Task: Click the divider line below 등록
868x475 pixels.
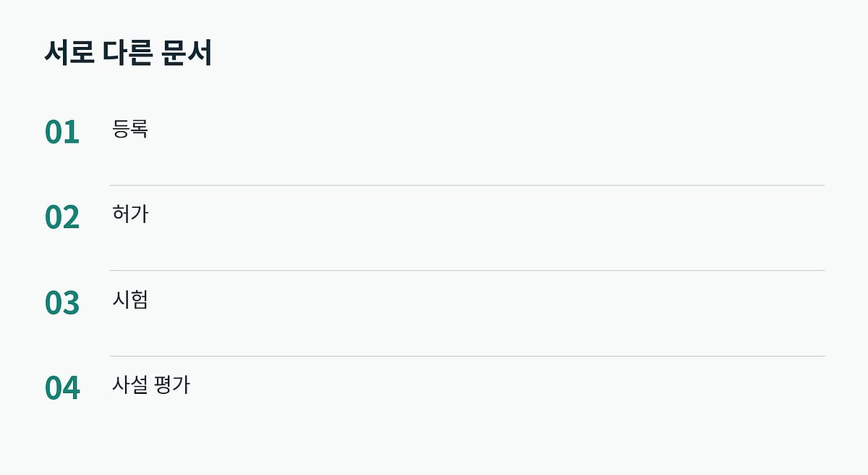Action: [x=467, y=185]
